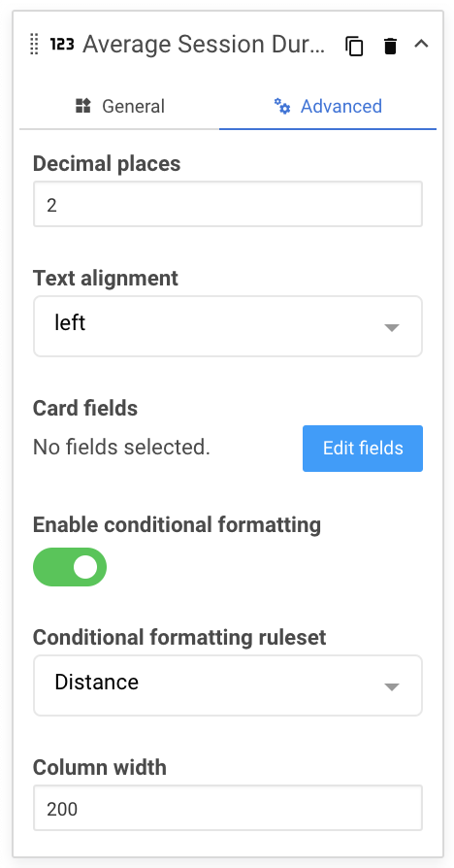The image size is (454, 868).
Task: Collapse the panel with chevron up
Action: pos(421,45)
